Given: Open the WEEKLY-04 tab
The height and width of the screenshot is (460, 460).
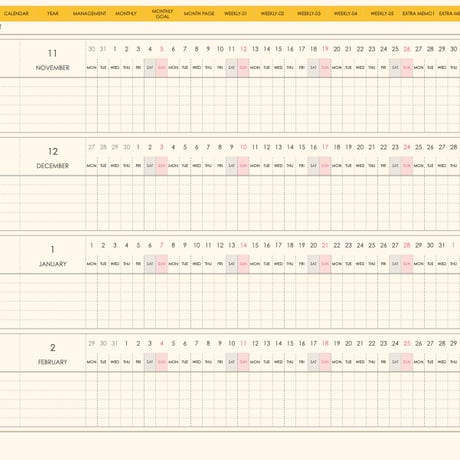Looking at the screenshot, I should coord(346,14).
